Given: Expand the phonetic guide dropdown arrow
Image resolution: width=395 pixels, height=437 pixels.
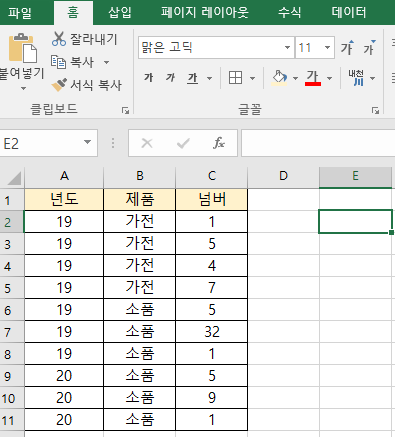Looking at the screenshot, I should point(372,79).
